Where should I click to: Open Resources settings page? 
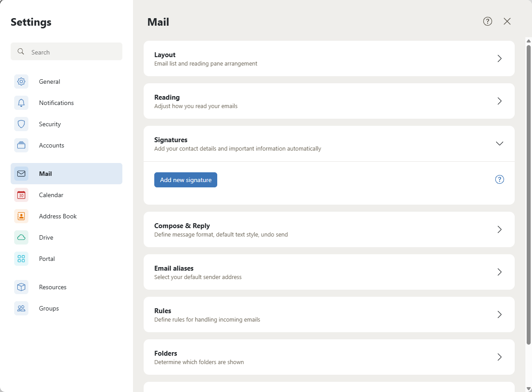[66, 287]
